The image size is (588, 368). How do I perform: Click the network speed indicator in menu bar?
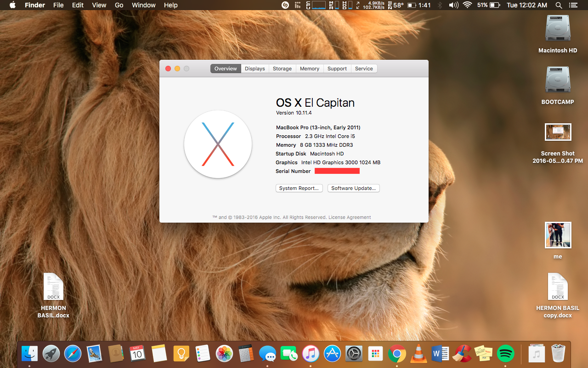tap(370, 5)
